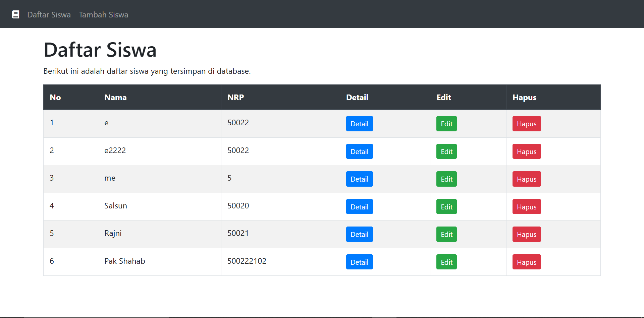Go to Tambah Siswa page

[x=103, y=15]
